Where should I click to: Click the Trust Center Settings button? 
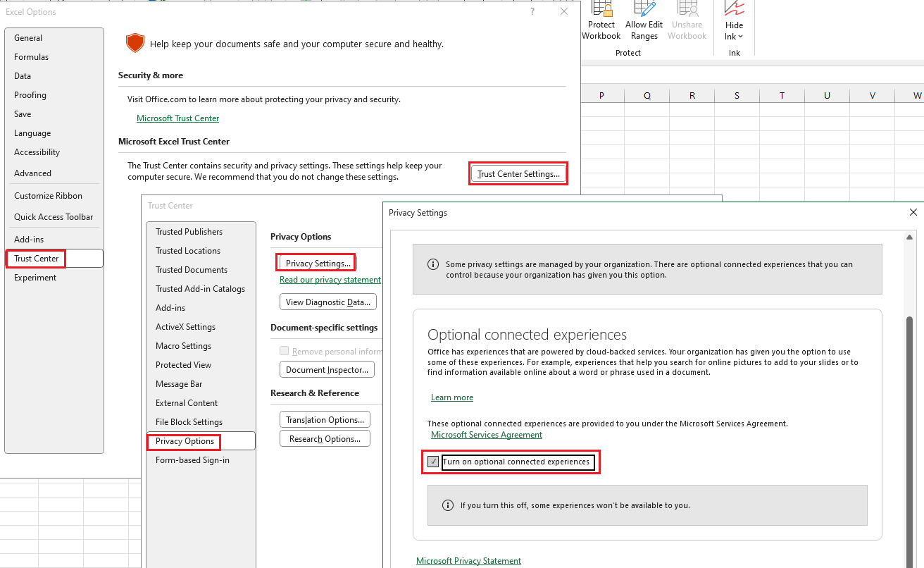click(518, 173)
